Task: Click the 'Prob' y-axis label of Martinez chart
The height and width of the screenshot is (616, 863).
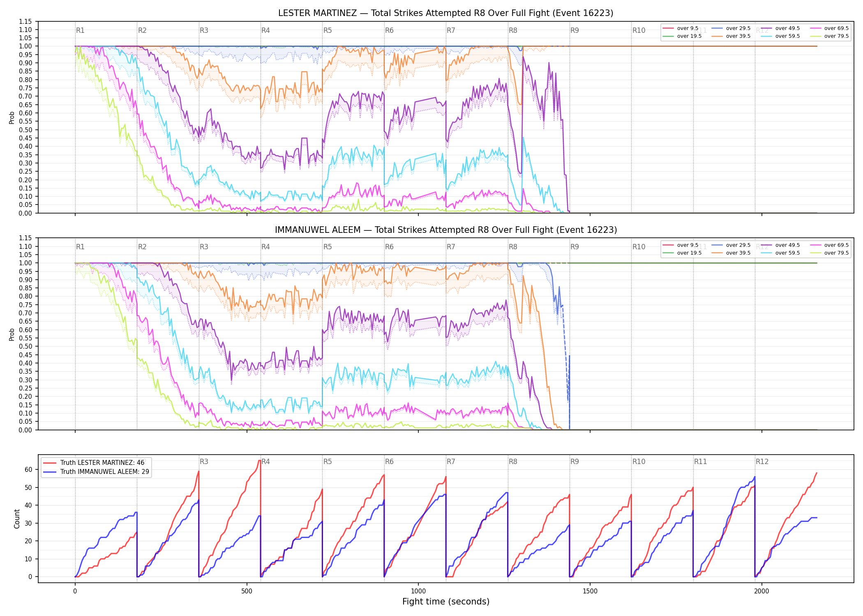Action: point(12,117)
